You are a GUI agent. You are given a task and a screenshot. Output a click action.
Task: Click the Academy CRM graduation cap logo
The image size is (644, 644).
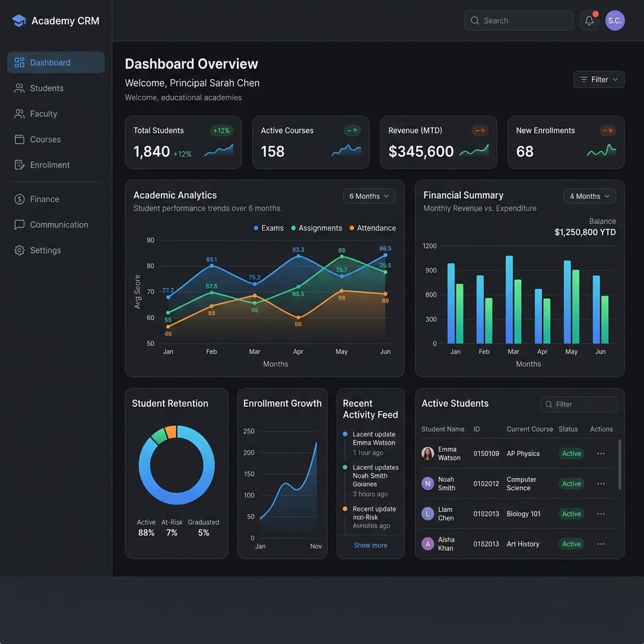[x=19, y=21]
